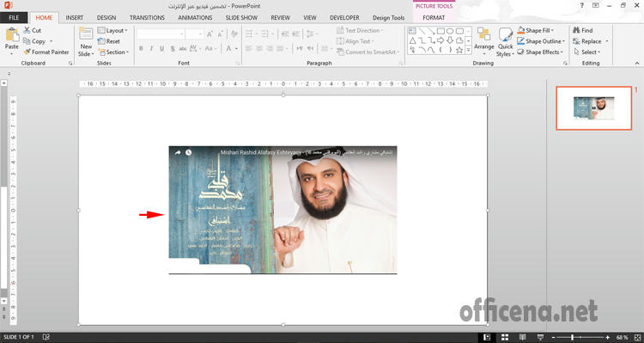Image resolution: width=644 pixels, height=343 pixels.
Task: Click the embedded video picture on the slide
Action: pyautogui.click(x=283, y=210)
